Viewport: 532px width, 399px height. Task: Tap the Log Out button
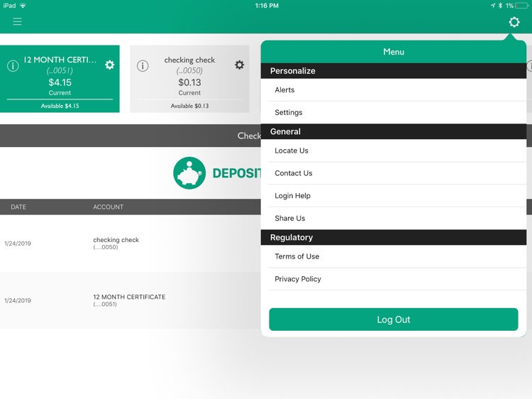394,319
